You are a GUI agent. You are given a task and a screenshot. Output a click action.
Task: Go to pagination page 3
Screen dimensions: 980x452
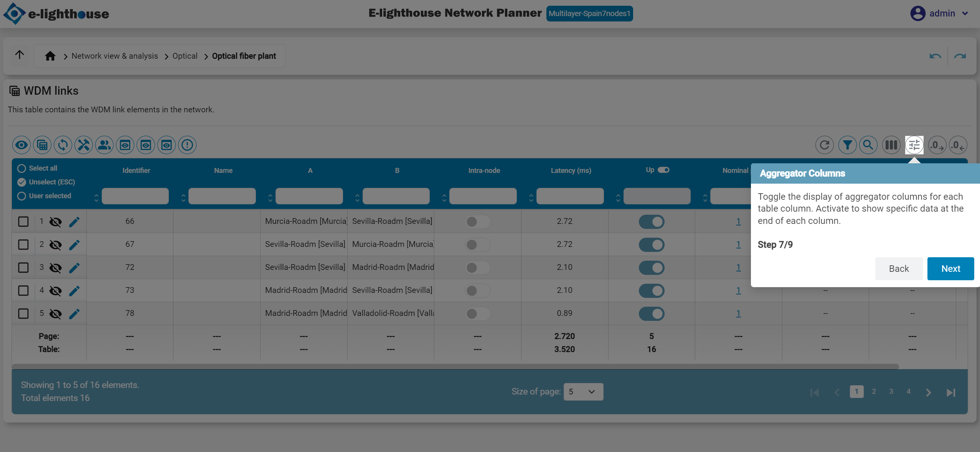pos(891,391)
